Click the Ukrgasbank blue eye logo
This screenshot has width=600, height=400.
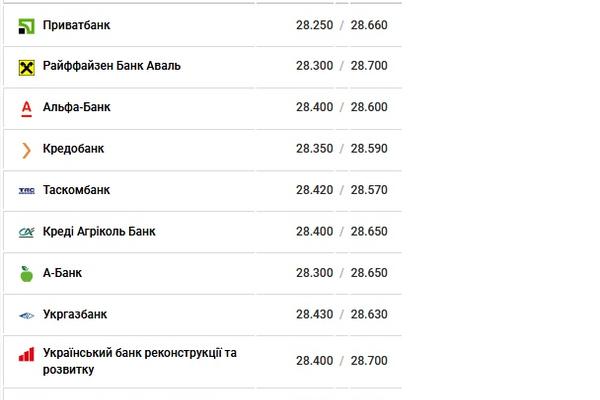26,315
